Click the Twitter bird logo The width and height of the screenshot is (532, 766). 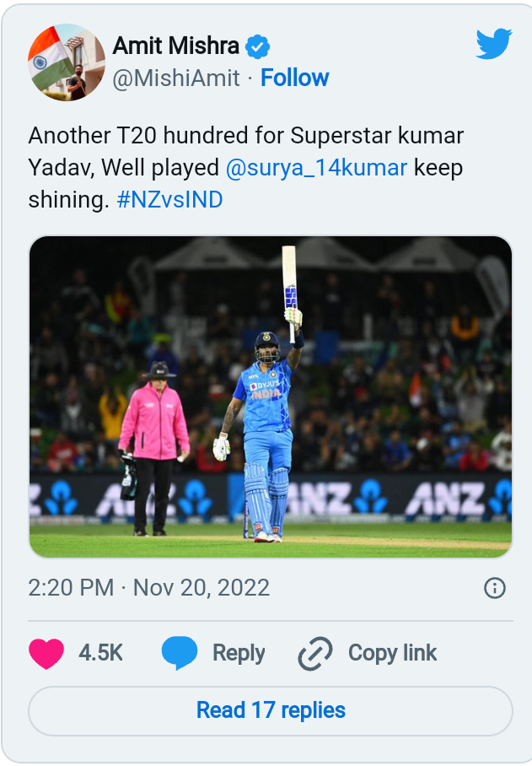[493, 44]
